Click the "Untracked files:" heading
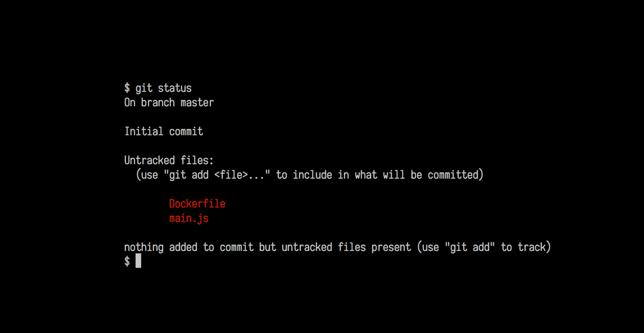The height and width of the screenshot is (333, 644). click(169, 160)
